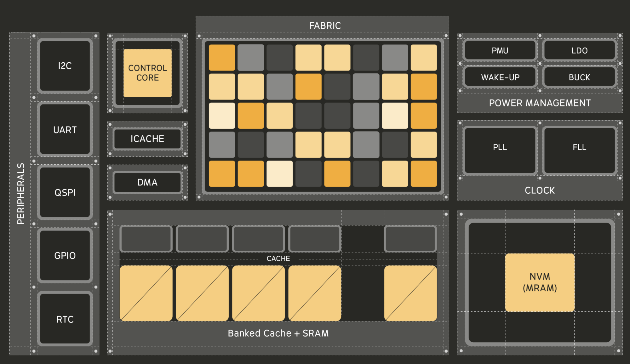This screenshot has height=364, width=630.
Task: Select the yellow CONTROL CORE block
Action: pyautogui.click(x=147, y=73)
